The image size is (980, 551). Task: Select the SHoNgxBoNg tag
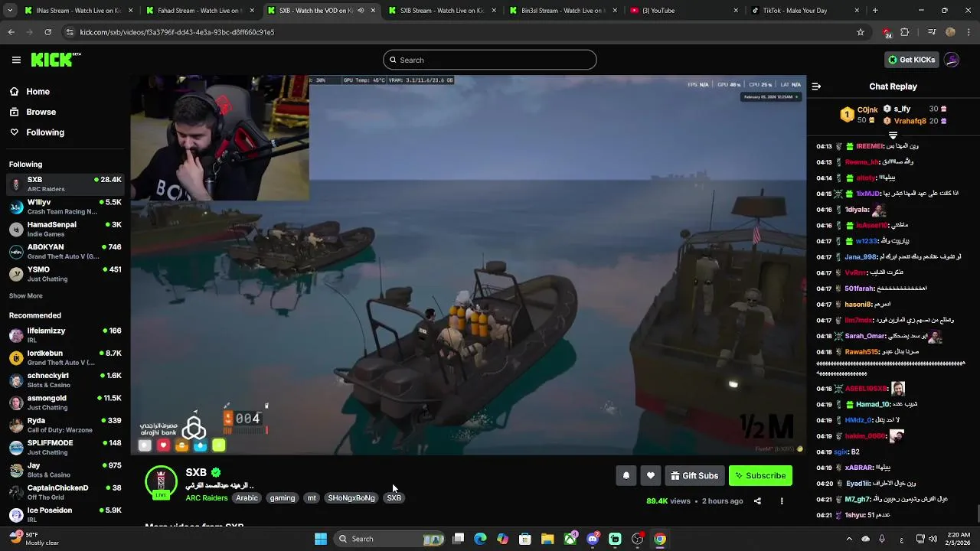point(351,498)
